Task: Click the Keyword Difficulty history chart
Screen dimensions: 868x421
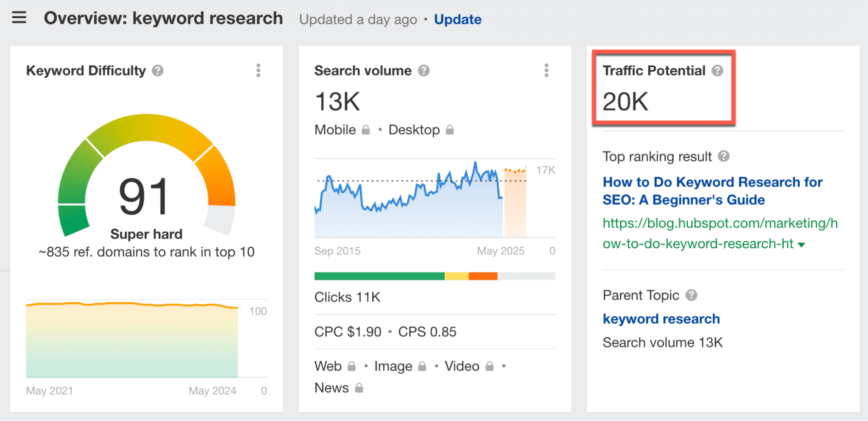Action: [132, 339]
